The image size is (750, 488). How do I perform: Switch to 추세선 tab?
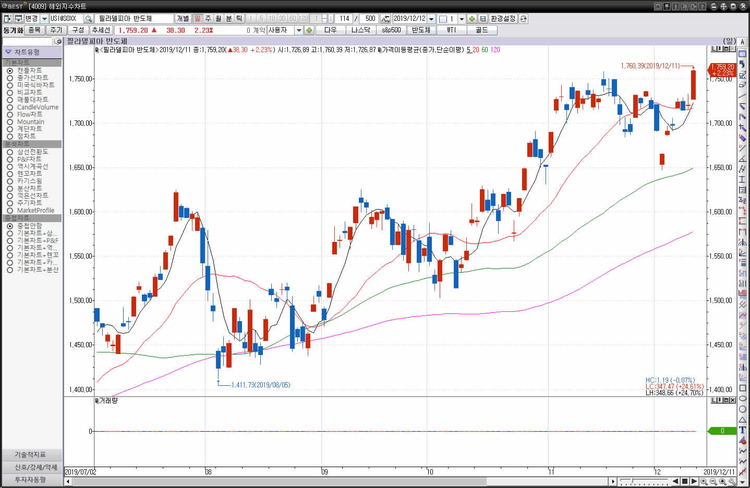[x=101, y=30]
